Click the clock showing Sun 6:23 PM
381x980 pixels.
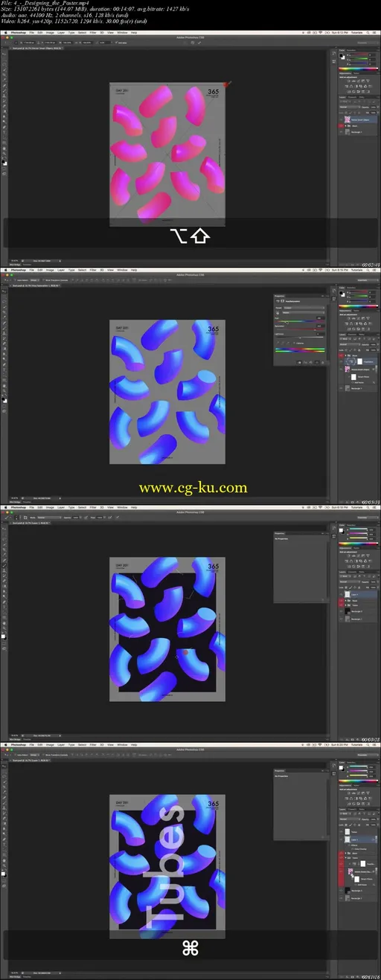point(339,745)
